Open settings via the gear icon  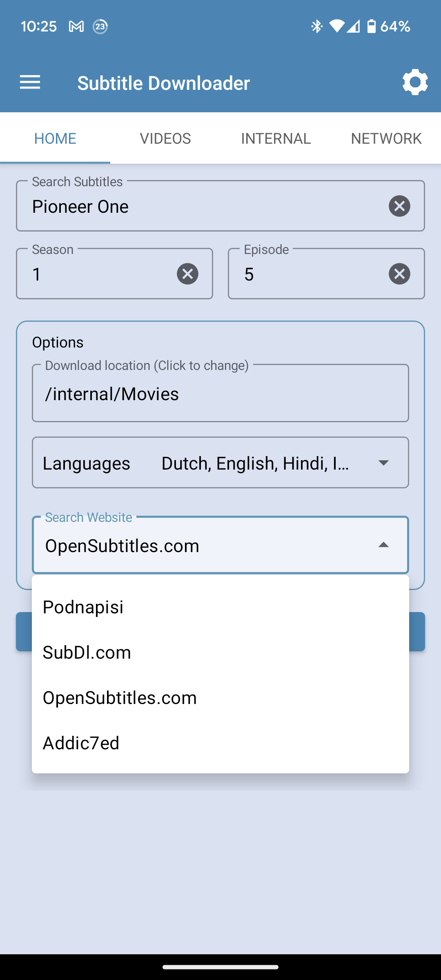tap(415, 82)
